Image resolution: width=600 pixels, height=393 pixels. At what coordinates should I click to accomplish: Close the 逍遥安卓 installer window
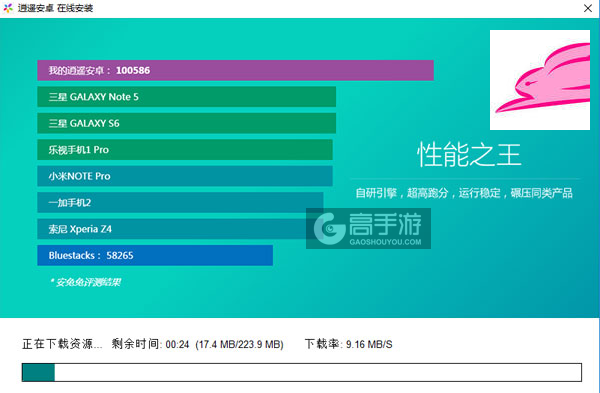588,8
